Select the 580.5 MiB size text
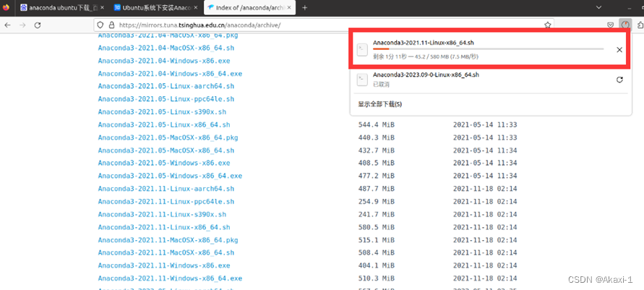Viewport: 644px width, 290px height. point(377,227)
